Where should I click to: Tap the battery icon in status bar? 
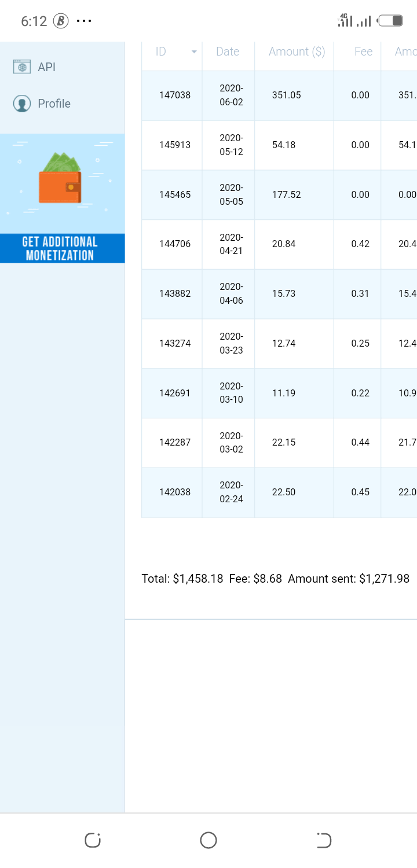click(390, 21)
